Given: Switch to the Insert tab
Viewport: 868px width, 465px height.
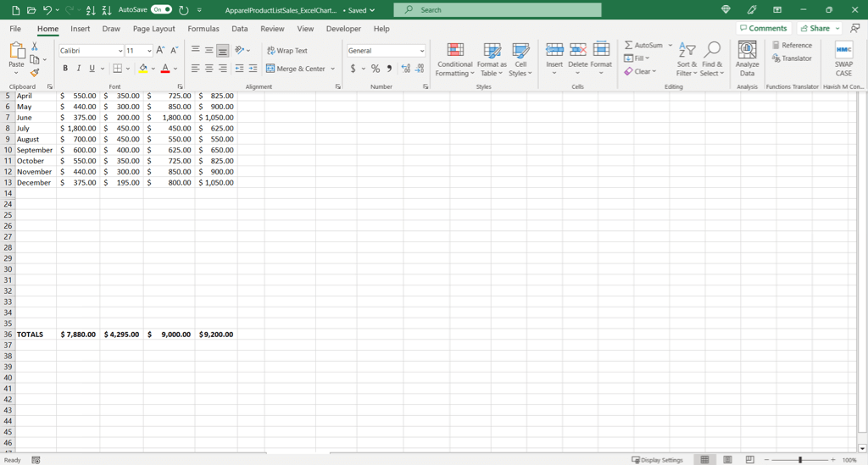Looking at the screenshot, I should point(81,29).
